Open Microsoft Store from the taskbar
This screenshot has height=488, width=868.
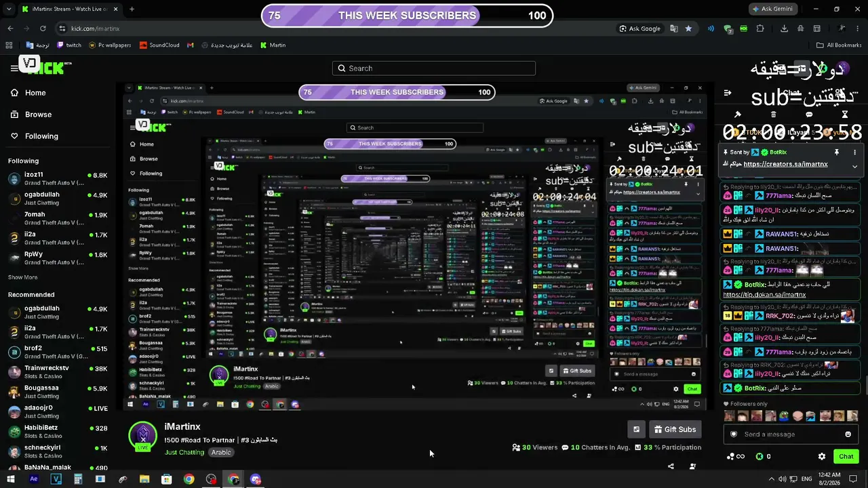pos(167,479)
